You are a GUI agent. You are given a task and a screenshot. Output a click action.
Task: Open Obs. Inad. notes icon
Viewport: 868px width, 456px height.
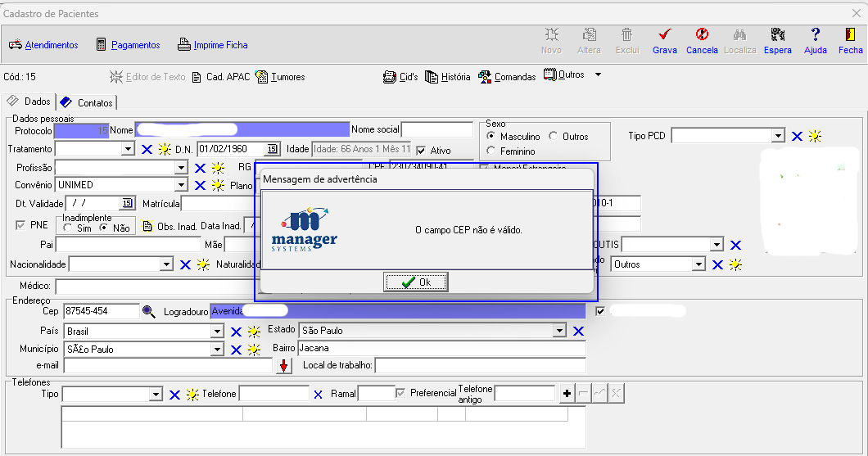click(147, 226)
